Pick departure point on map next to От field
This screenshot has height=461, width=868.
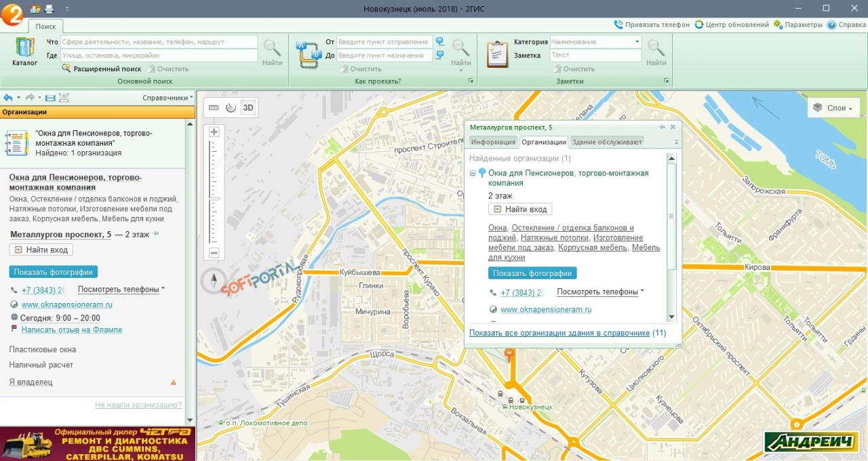click(440, 42)
